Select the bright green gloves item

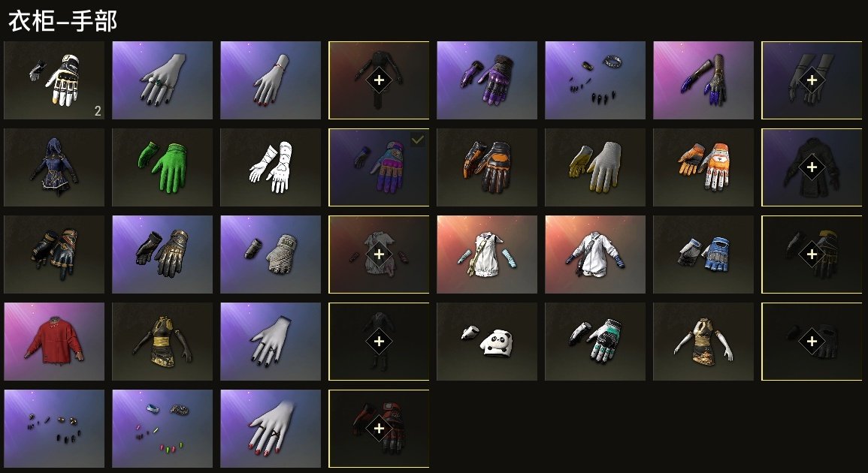(162, 167)
